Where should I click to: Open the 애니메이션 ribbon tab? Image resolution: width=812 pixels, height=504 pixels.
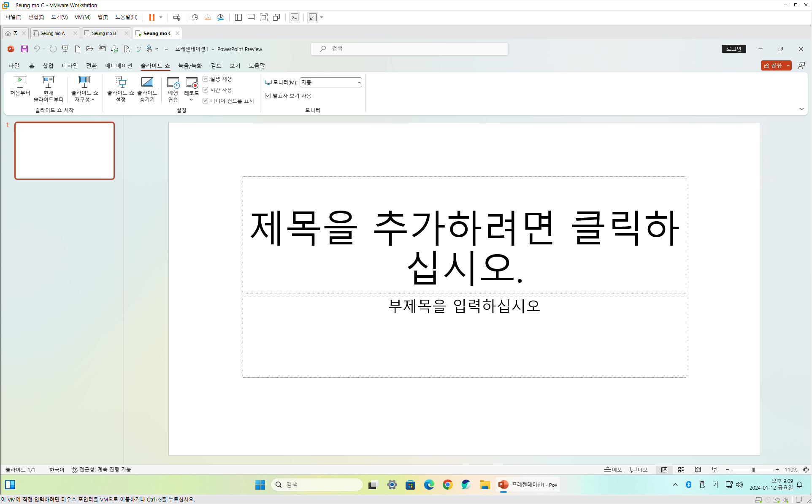click(x=119, y=66)
